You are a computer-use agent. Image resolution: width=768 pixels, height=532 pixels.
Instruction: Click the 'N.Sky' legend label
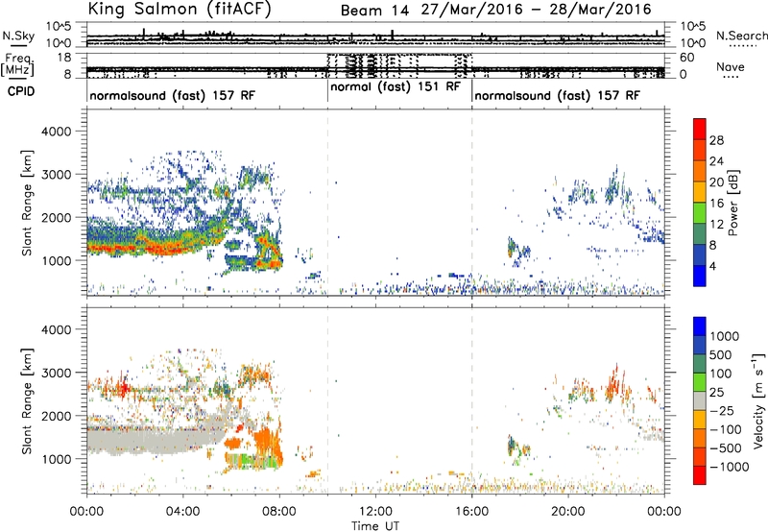coord(18,36)
